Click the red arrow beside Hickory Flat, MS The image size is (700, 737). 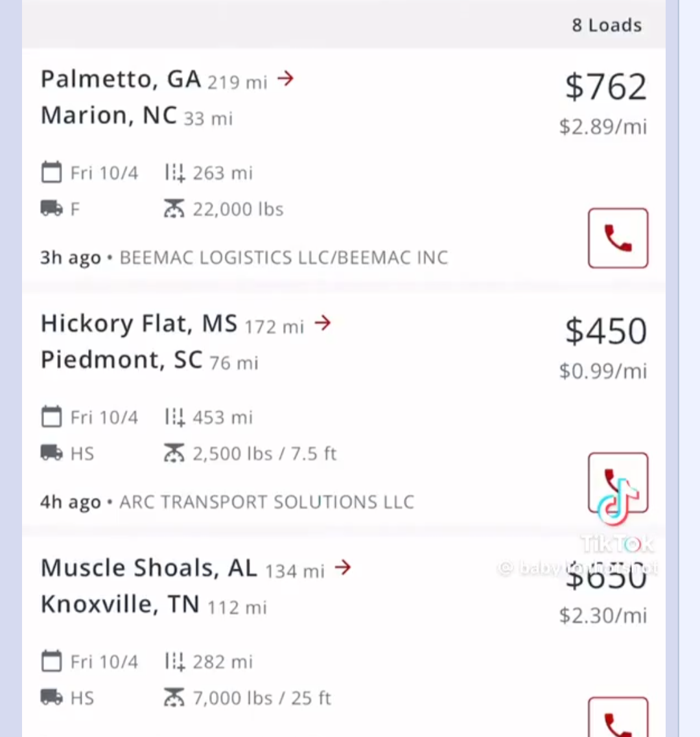[x=323, y=323]
